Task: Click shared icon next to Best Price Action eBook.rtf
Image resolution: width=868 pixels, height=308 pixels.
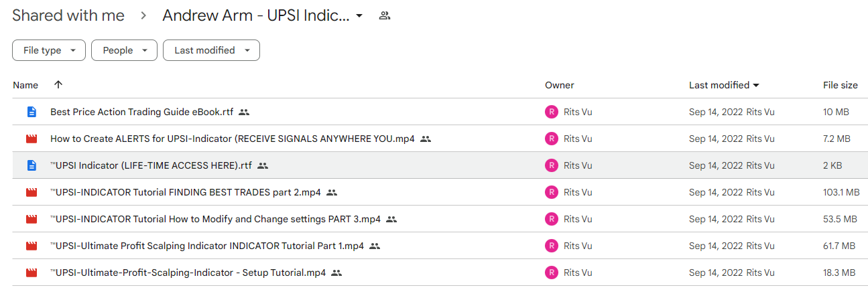Action: [244, 112]
